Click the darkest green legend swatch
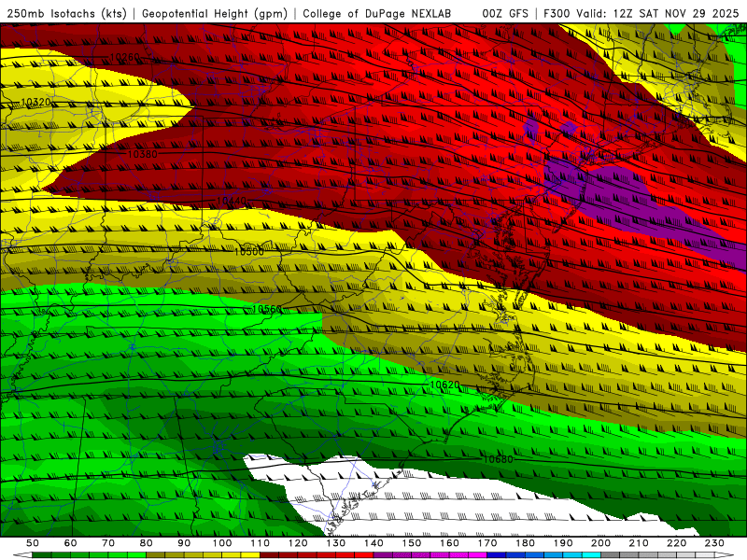747x560 pixels. coord(42,555)
